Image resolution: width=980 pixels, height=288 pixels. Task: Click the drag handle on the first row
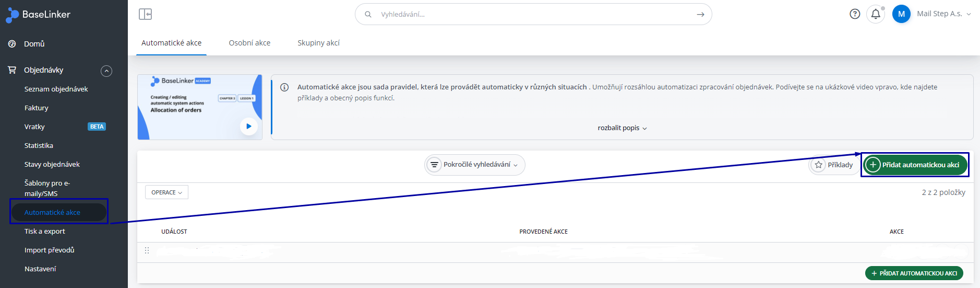pyautogui.click(x=147, y=250)
